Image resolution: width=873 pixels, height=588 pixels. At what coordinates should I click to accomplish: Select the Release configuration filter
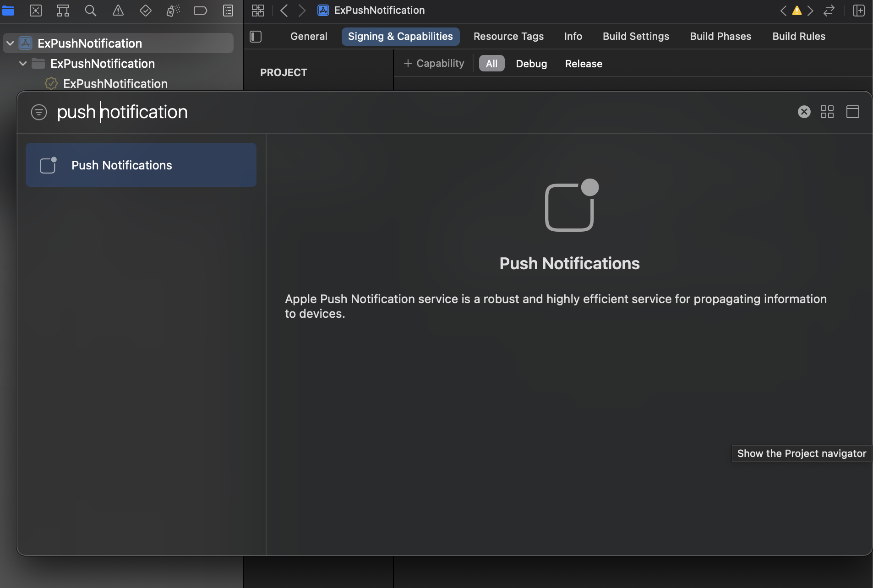click(x=584, y=63)
